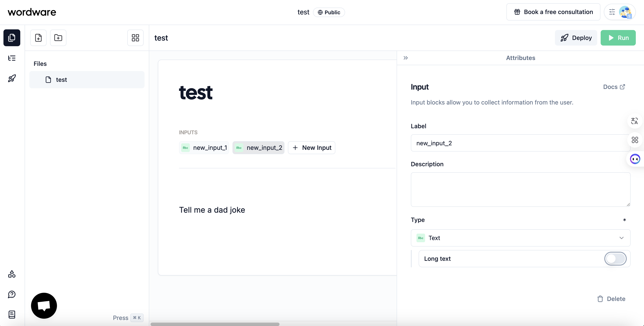This screenshot has width=644, height=326.
Task: Select the new_input_1 input chip
Action: click(204, 148)
